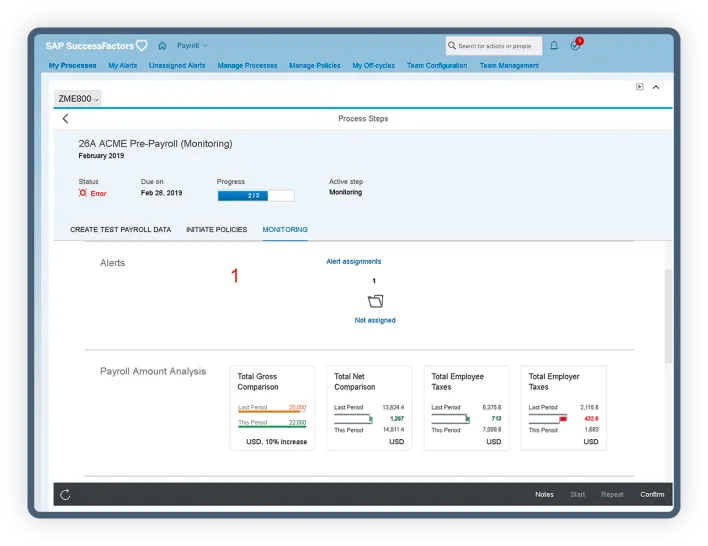708x546 pixels.
Task: Click the SAP SuccessFactors heart logo
Action: (x=141, y=46)
